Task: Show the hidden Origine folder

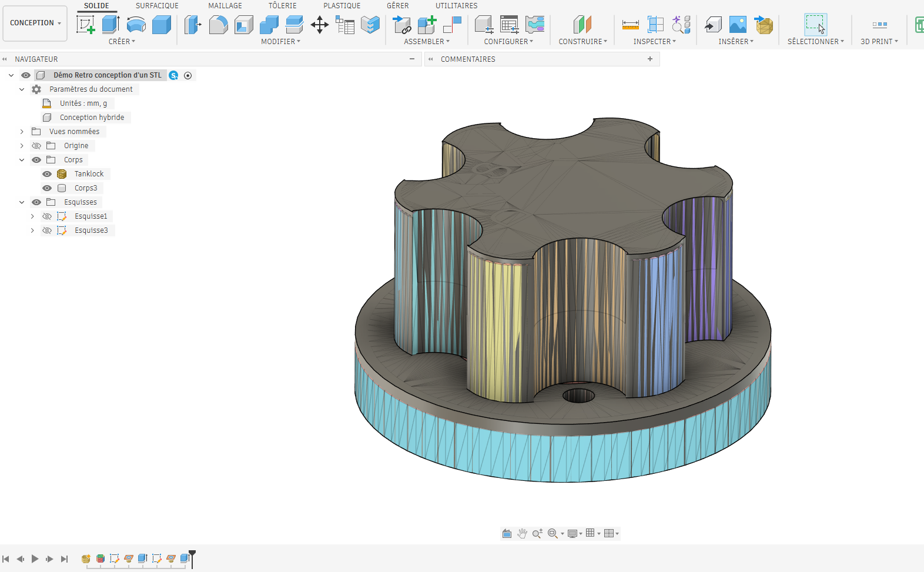Action: (36, 146)
